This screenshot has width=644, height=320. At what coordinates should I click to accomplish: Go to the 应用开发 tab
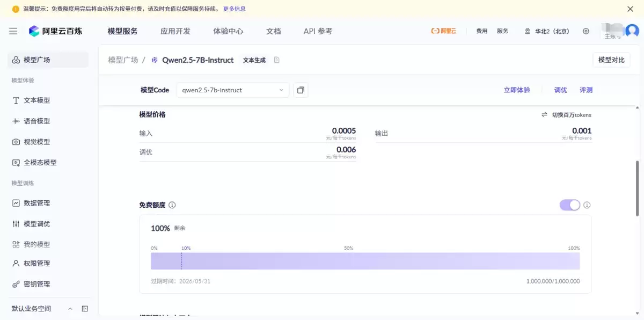tap(175, 31)
